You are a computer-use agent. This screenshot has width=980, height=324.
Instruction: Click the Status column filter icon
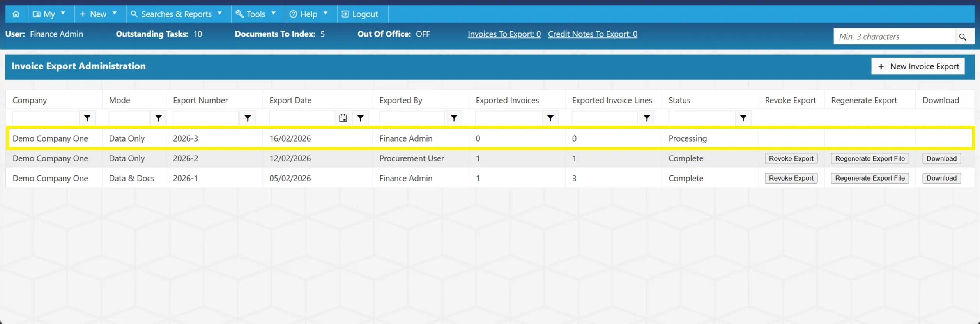pos(743,118)
